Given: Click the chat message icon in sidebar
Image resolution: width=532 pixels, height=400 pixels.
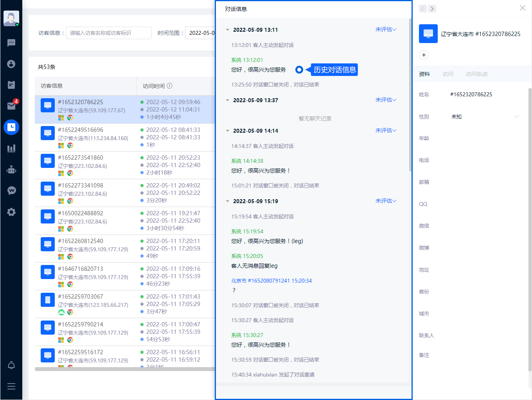Looking at the screenshot, I should (x=11, y=43).
